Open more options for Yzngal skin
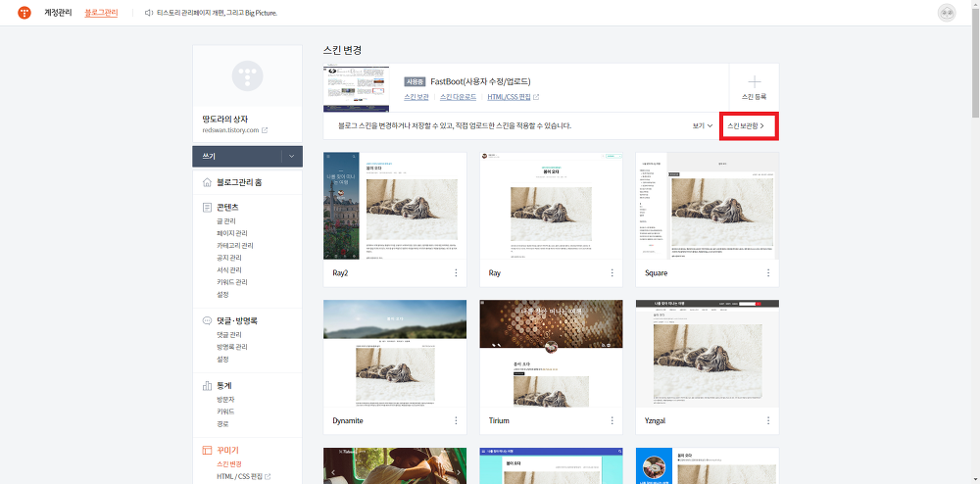 coord(768,420)
